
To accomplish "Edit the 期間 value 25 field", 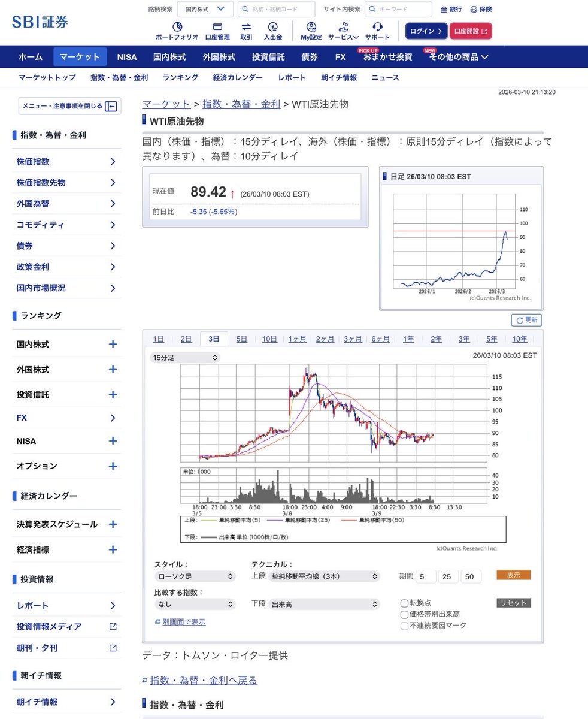I will (448, 576).
